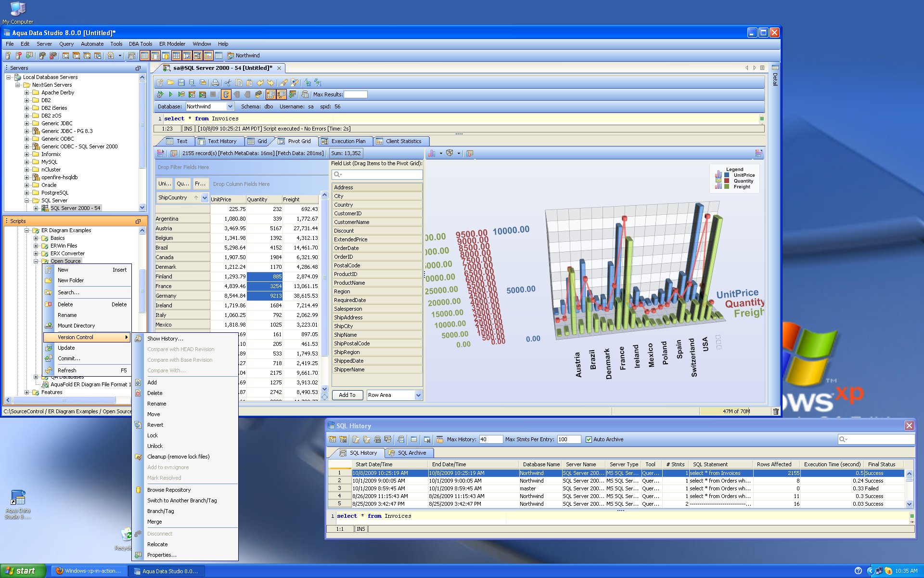Click the Print icon in query toolbar
This screenshot has height=578, width=924.
(x=215, y=83)
